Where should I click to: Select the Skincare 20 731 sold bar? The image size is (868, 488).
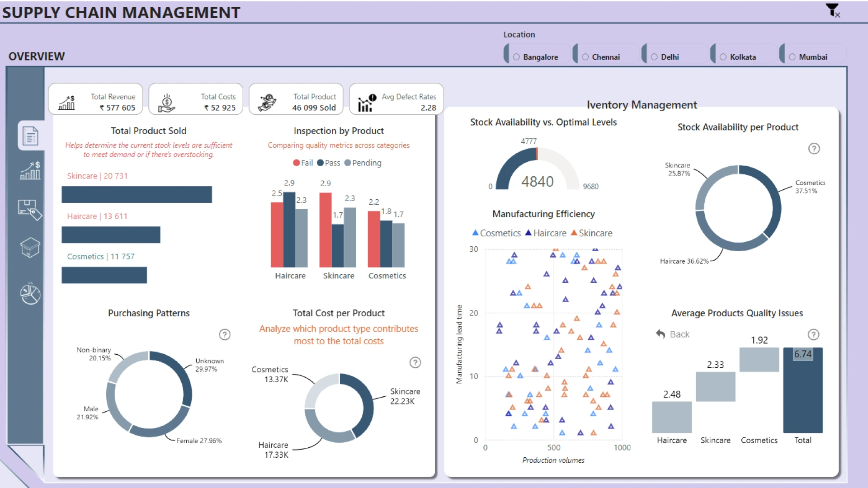(x=137, y=195)
